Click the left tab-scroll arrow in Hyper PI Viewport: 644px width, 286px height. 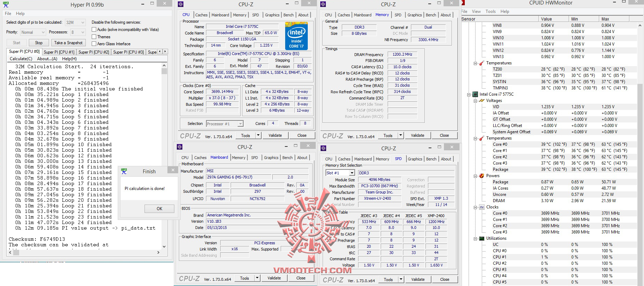point(160,51)
